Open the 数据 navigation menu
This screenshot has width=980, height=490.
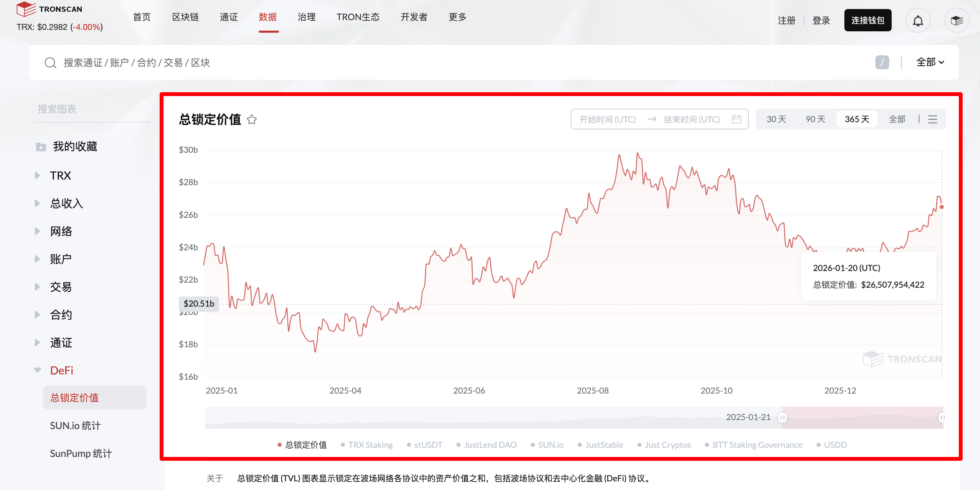point(268,17)
